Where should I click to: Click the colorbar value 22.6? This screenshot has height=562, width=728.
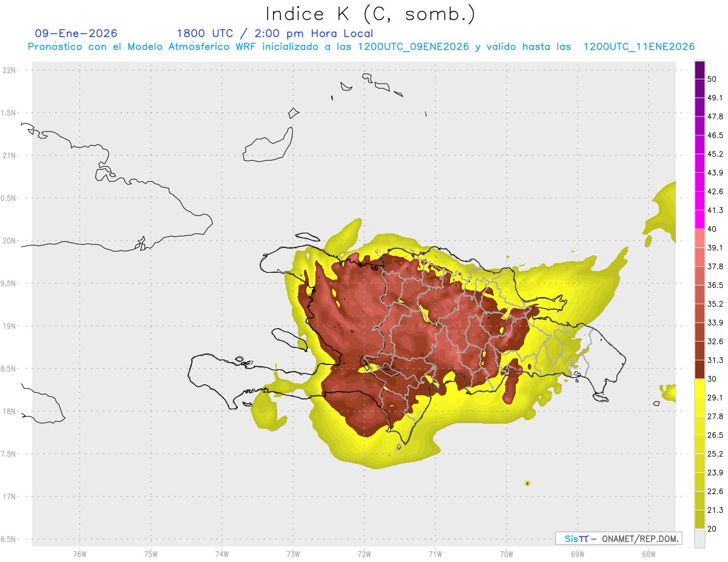click(715, 492)
